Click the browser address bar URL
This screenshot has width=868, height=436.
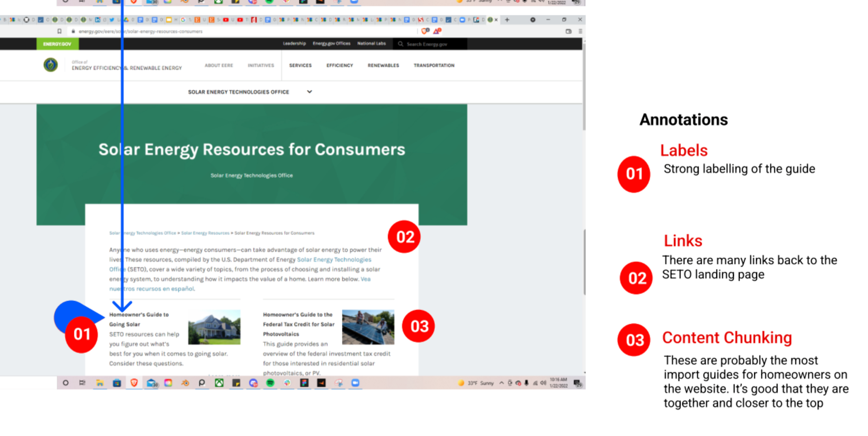click(141, 31)
